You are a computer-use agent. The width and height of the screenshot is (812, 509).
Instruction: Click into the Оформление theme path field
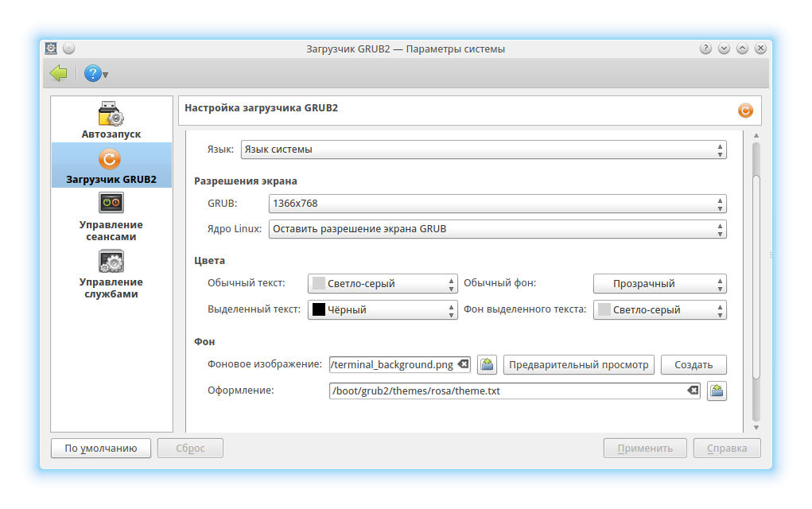click(x=515, y=390)
